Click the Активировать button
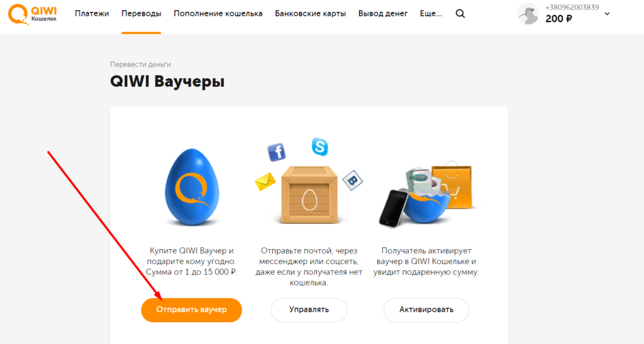This screenshot has height=344, width=644. [x=426, y=310]
